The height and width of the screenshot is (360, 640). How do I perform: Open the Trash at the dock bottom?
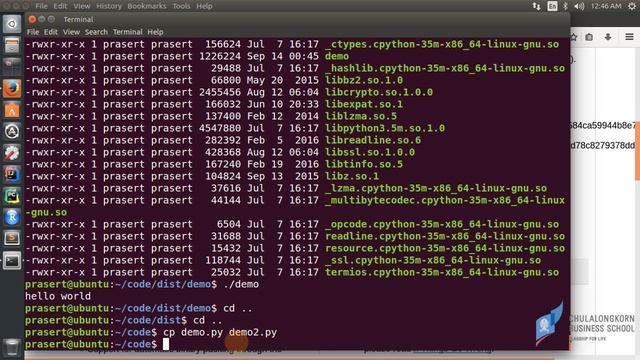coord(12,347)
